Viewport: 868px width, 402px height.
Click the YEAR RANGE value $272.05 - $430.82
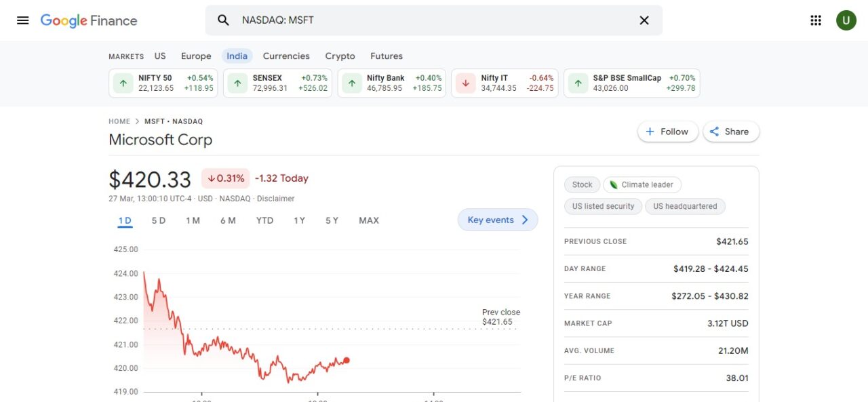[x=710, y=296]
